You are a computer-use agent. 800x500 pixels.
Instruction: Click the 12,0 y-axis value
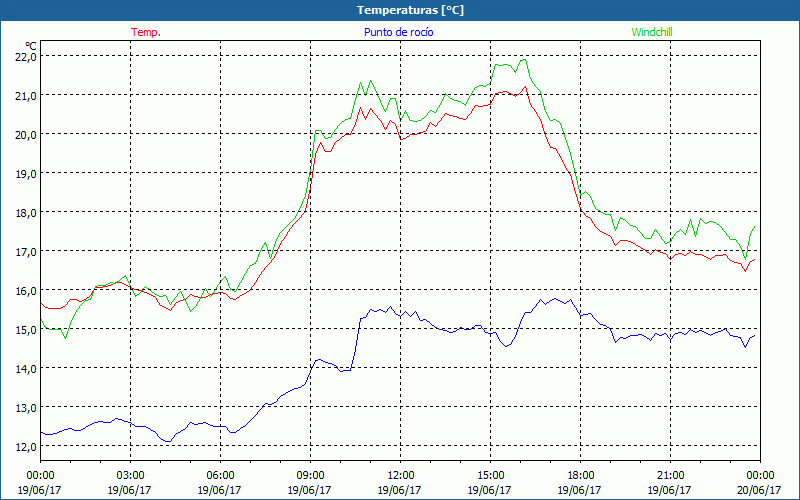coord(24,446)
